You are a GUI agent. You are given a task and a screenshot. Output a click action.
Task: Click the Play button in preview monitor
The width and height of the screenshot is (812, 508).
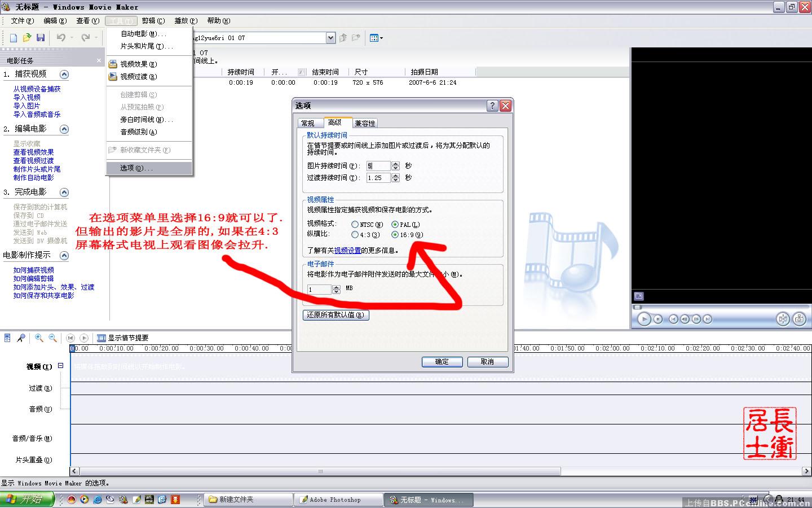coord(644,319)
